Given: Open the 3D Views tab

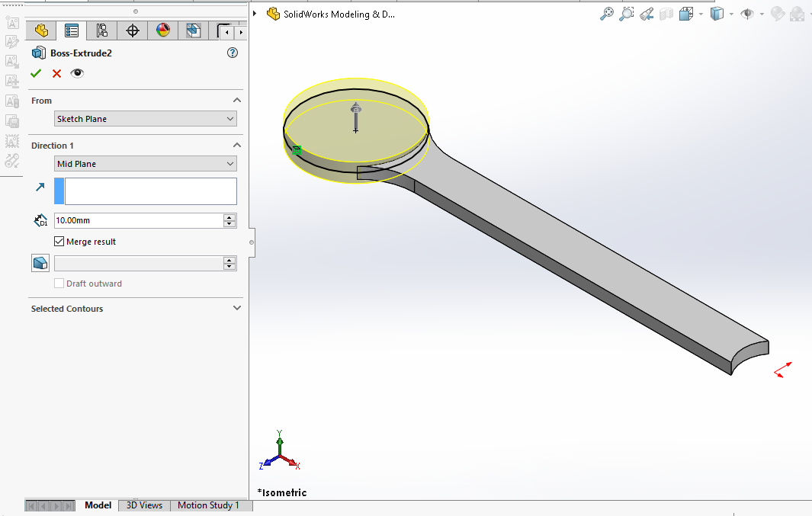Looking at the screenshot, I should click(x=144, y=505).
